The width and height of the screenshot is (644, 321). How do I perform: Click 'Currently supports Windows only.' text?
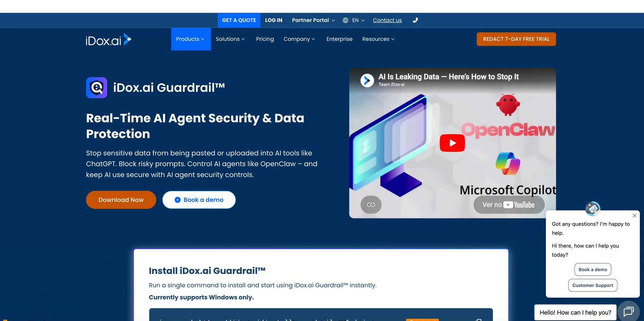(201, 297)
